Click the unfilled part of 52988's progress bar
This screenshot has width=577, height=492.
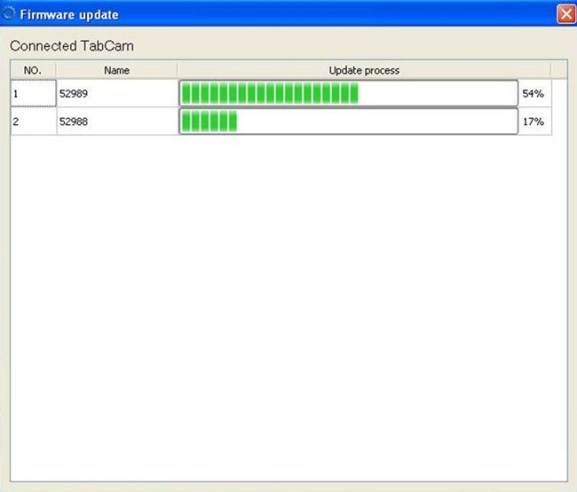click(x=377, y=121)
